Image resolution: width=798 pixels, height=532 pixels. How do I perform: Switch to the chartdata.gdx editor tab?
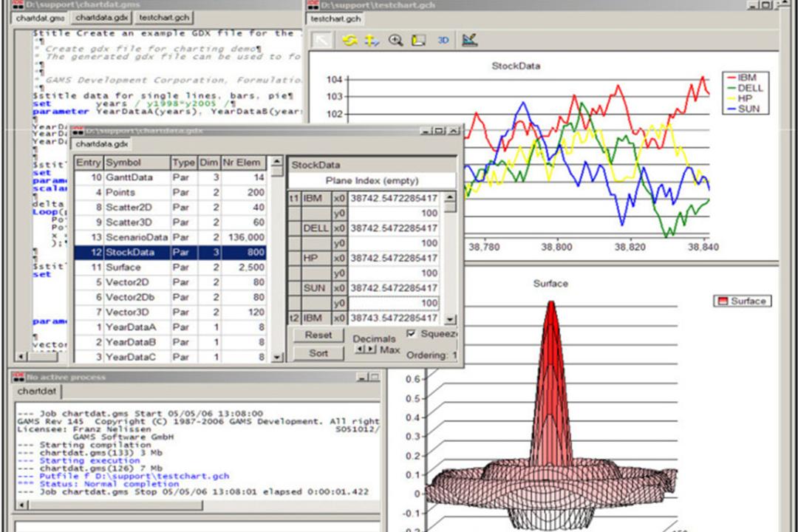click(101, 18)
